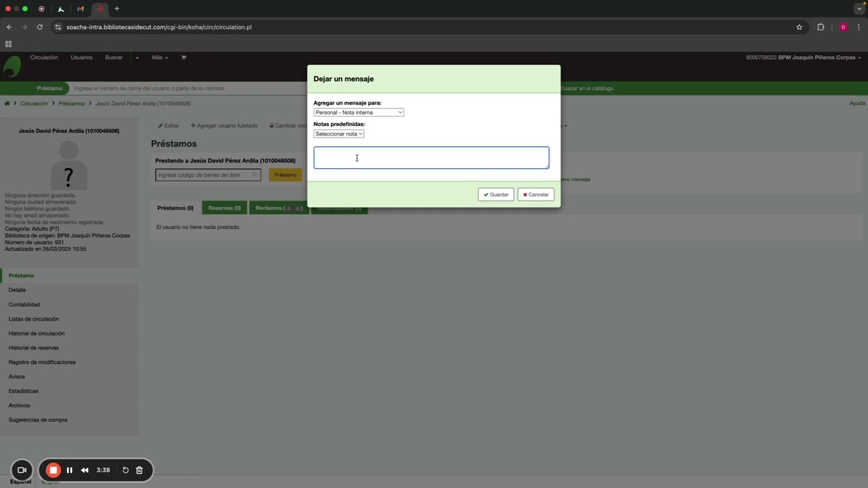This screenshot has width=868, height=488.
Task: Switch to Préstamos (0) tab
Action: tap(175, 208)
